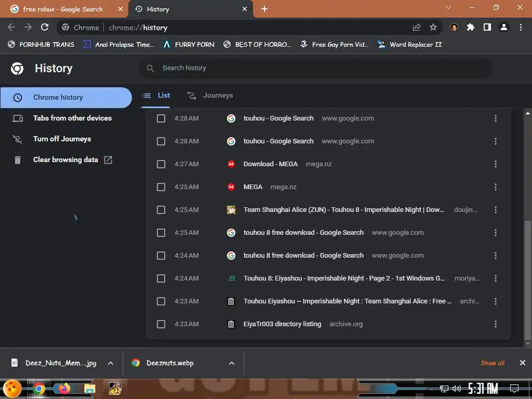532x399 pixels.
Task: Check the first 4:28 AM touhou search box
Action: tap(161, 118)
